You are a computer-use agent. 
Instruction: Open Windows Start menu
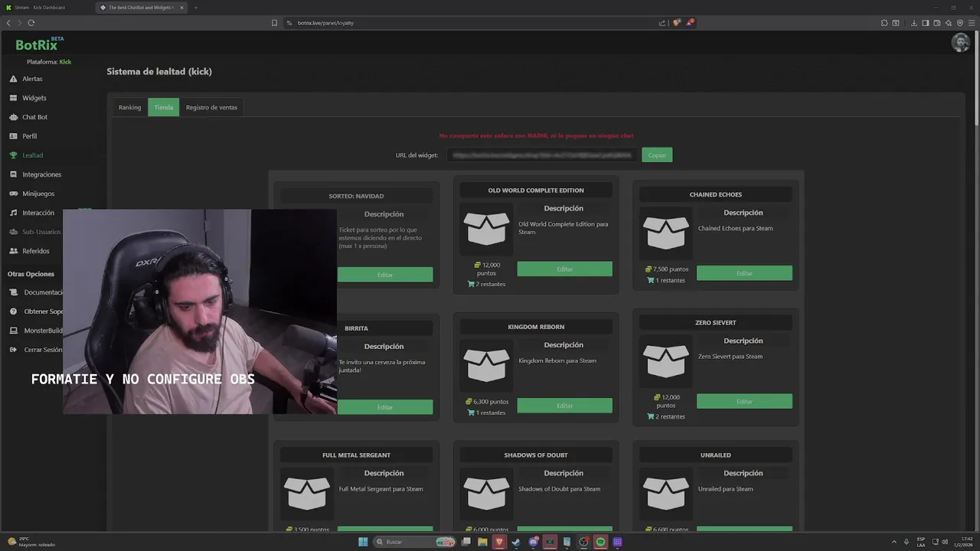[x=363, y=542]
